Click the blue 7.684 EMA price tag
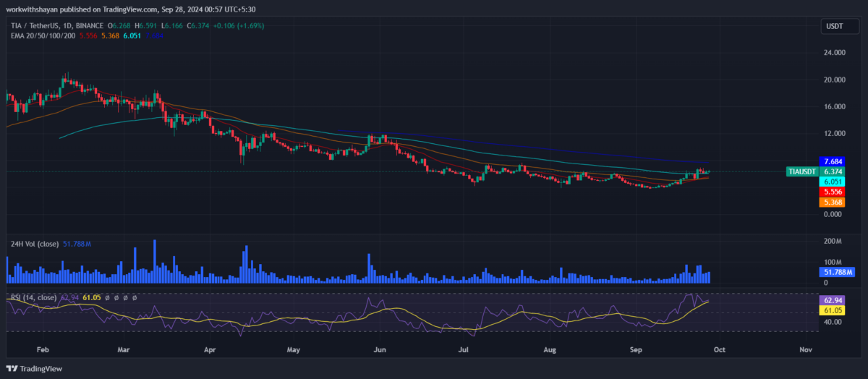The width and height of the screenshot is (868, 379). (830, 161)
